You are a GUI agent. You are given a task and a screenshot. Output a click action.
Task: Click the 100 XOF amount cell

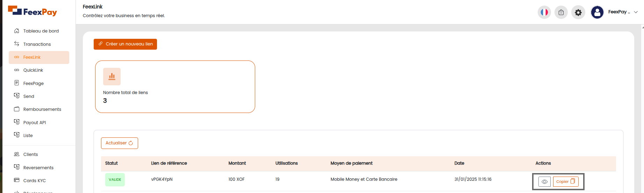pyautogui.click(x=237, y=179)
